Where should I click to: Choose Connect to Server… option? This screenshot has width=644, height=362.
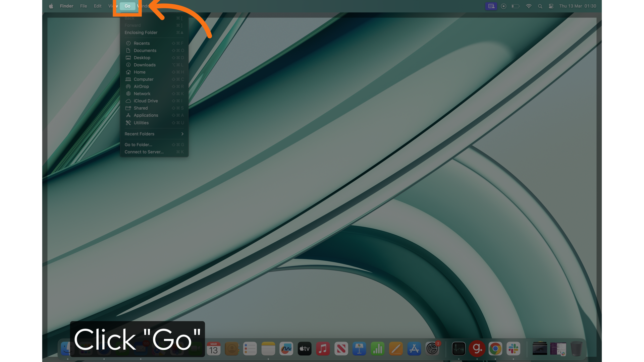[144, 152]
